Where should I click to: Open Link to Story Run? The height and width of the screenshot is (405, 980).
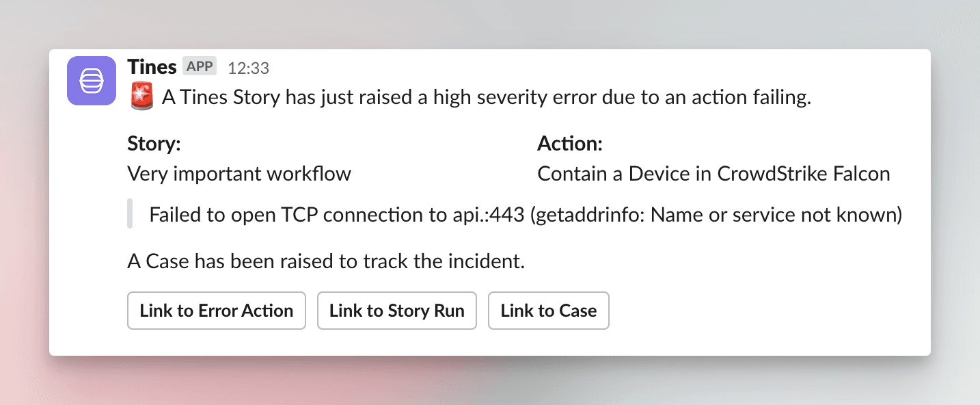(397, 311)
